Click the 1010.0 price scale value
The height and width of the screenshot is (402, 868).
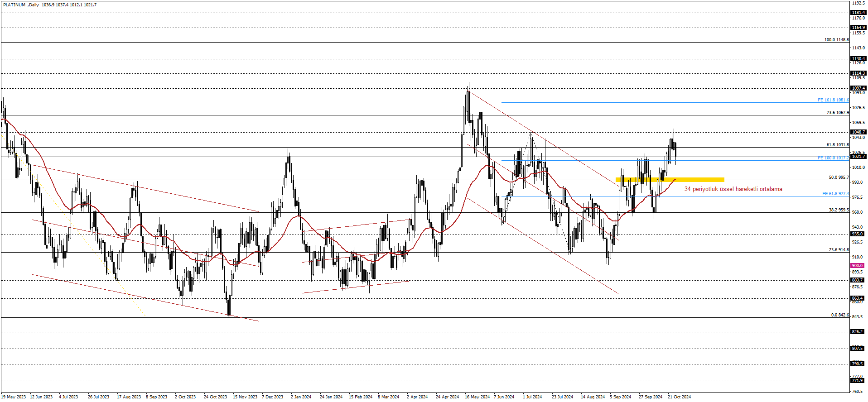click(x=858, y=167)
